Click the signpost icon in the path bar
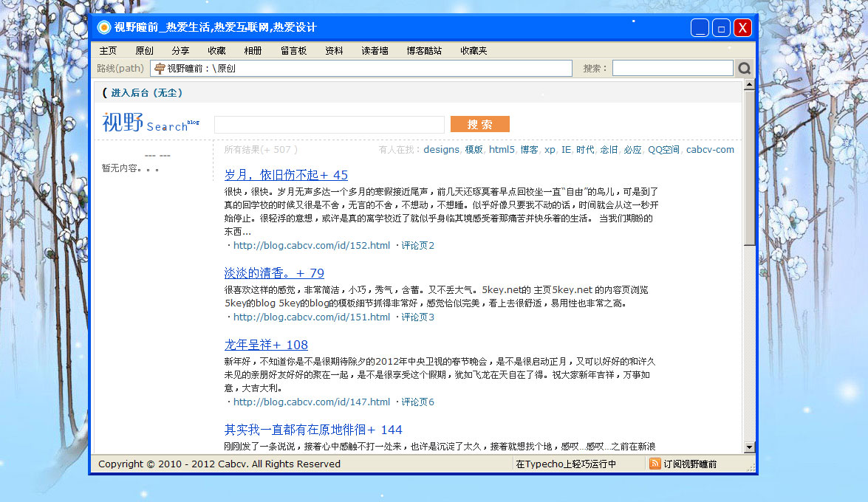Screen dimensions: 868x502 [160, 67]
